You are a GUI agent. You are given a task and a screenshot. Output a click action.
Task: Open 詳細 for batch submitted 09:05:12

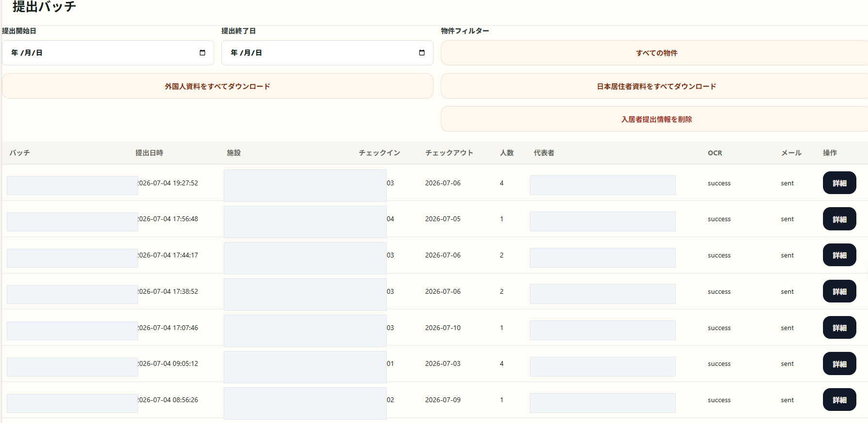click(x=839, y=364)
